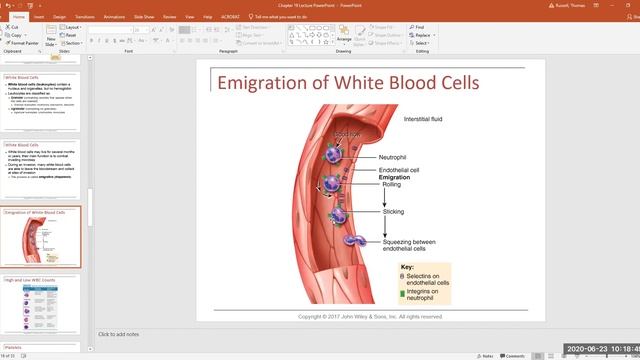Click the Bullets list button
This screenshot has height=360, width=640.
(x=184, y=30)
